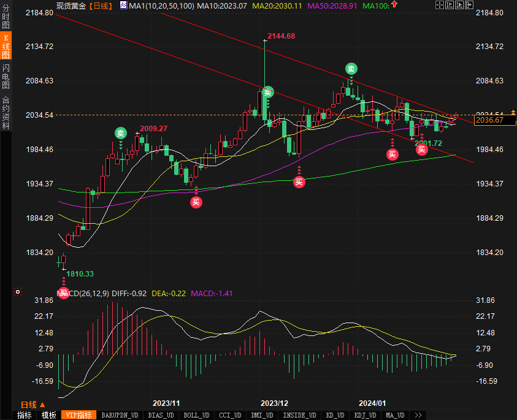Select the 模板 bottom tab
This screenshot has height=420, width=517.
pos(49,415)
